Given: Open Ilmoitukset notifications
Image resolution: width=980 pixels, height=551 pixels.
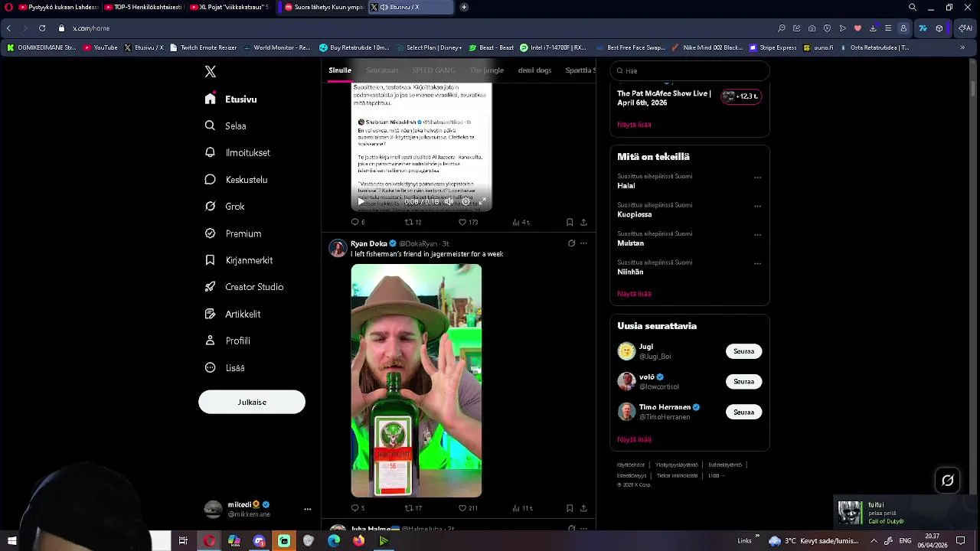Looking at the screenshot, I should click(x=237, y=153).
